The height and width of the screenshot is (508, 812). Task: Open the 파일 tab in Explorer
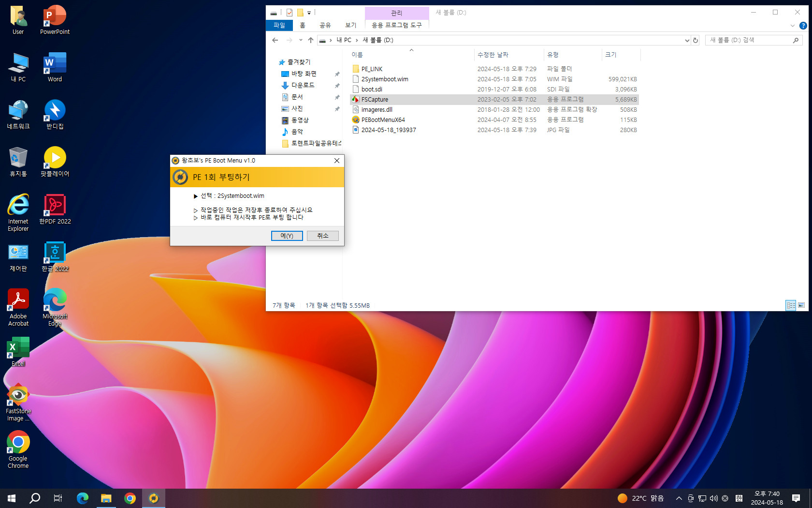point(279,25)
